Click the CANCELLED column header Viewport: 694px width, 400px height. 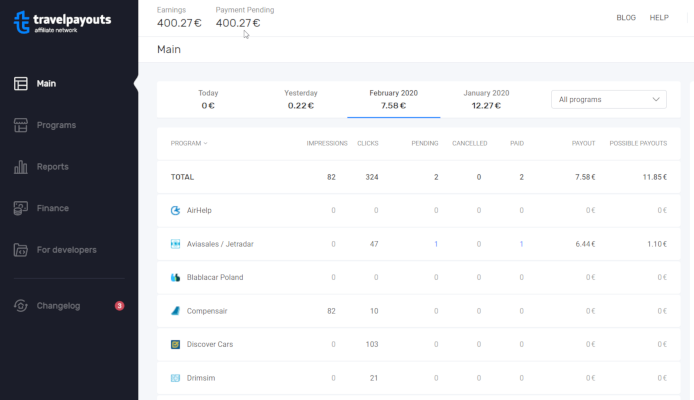(x=470, y=143)
